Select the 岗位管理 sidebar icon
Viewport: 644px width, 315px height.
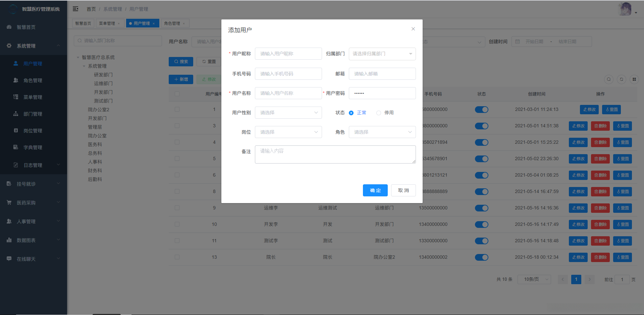(15, 130)
